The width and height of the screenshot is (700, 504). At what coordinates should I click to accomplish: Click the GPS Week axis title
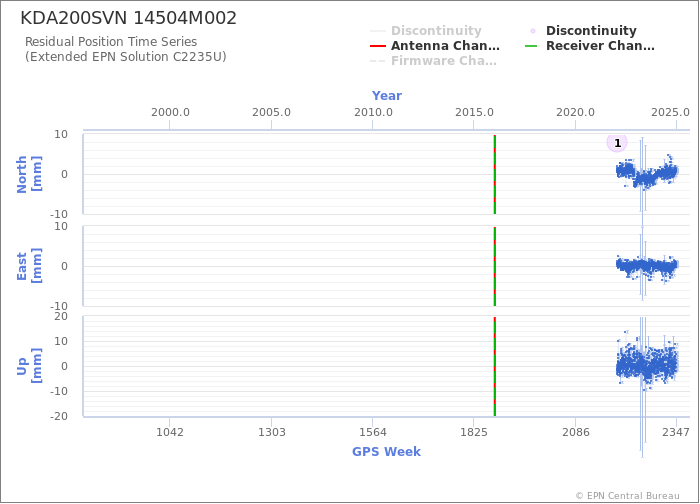pos(386,451)
